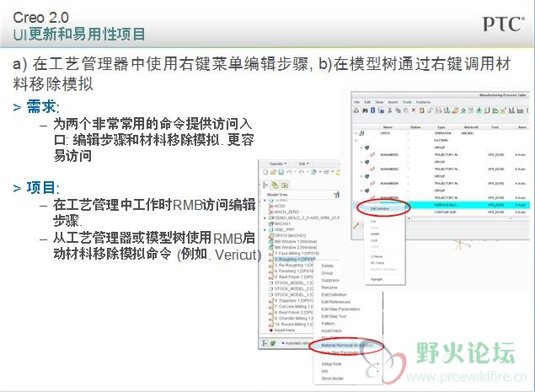
Task: Select the layer tree tab icon
Action: tap(275, 185)
